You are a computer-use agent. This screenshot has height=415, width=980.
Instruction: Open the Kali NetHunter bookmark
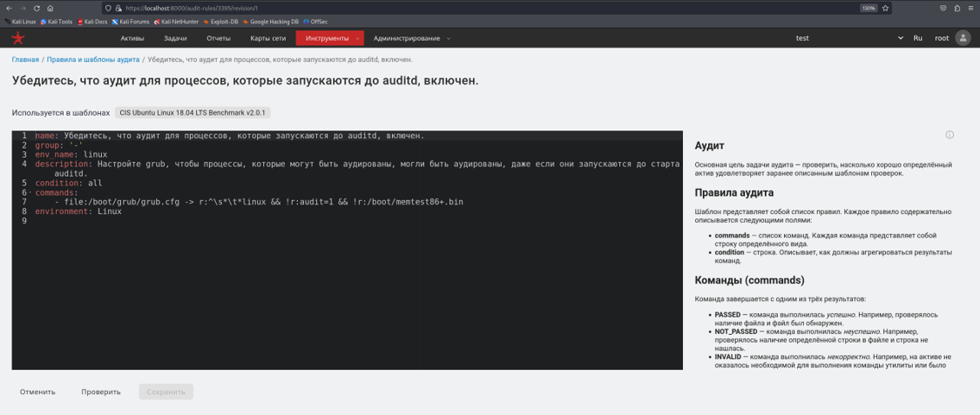(x=176, y=22)
